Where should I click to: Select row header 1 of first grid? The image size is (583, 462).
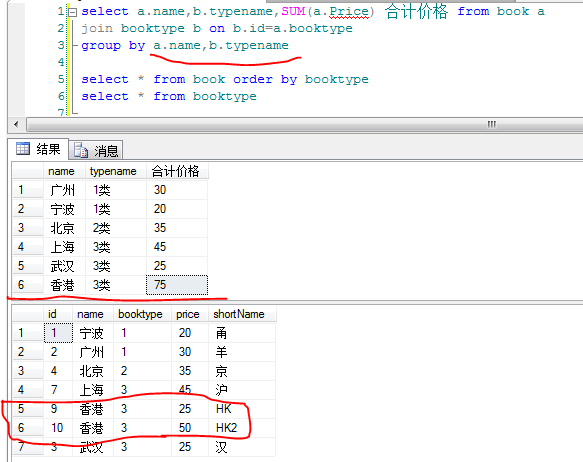pyautogui.click(x=28, y=190)
